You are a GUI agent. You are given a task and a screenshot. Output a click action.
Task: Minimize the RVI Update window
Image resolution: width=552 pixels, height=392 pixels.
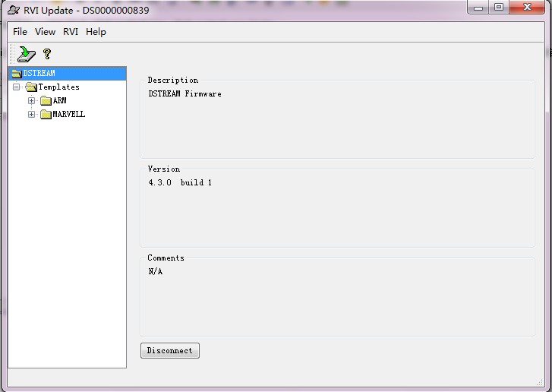coord(478,8)
